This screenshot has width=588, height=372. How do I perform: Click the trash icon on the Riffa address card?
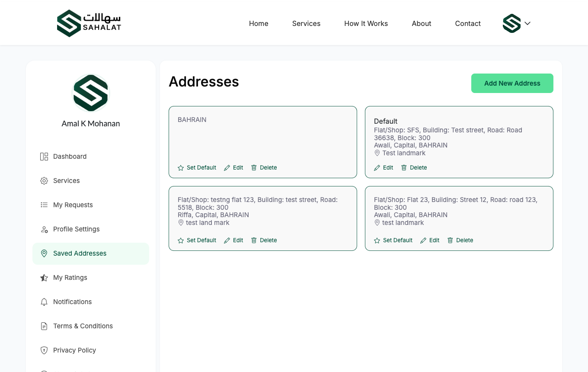(254, 241)
